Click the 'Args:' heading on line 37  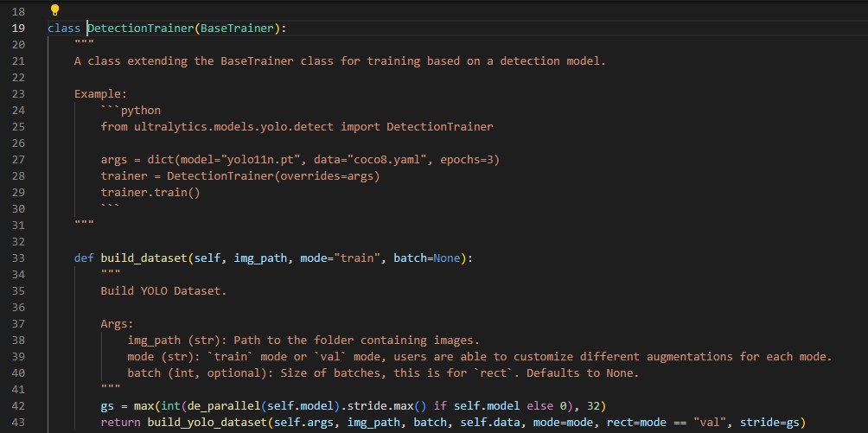pyautogui.click(x=118, y=323)
